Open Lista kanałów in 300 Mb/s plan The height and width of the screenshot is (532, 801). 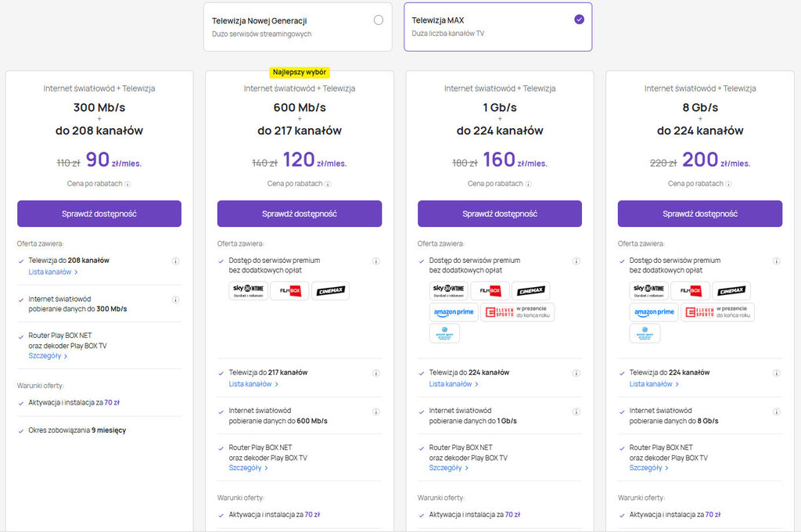(x=53, y=272)
